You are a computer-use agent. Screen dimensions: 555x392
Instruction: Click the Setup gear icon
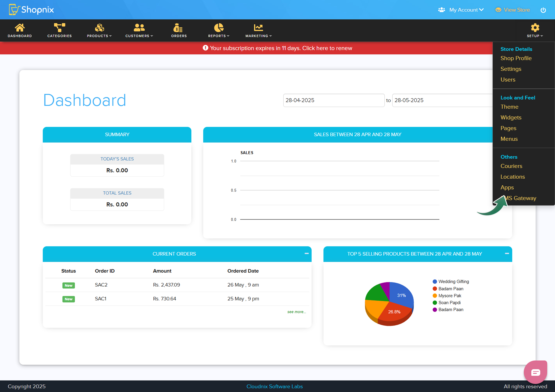tap(535, 28)
